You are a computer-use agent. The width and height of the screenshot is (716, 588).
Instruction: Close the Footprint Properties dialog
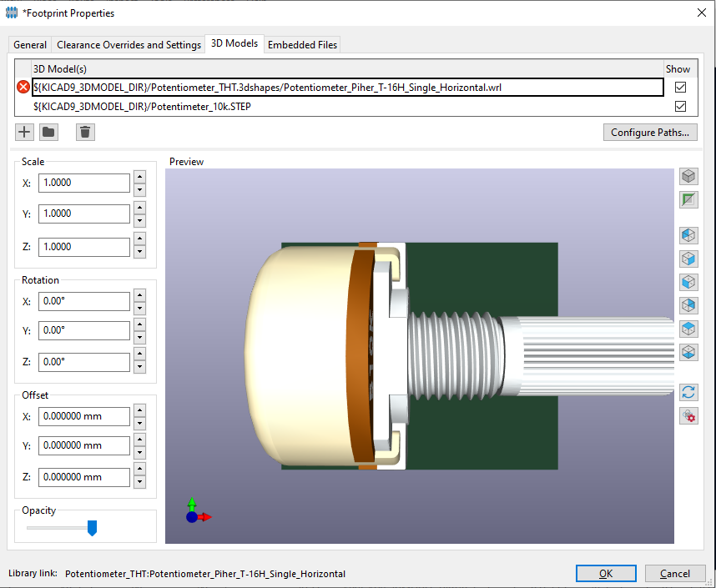tap(702, 13)
